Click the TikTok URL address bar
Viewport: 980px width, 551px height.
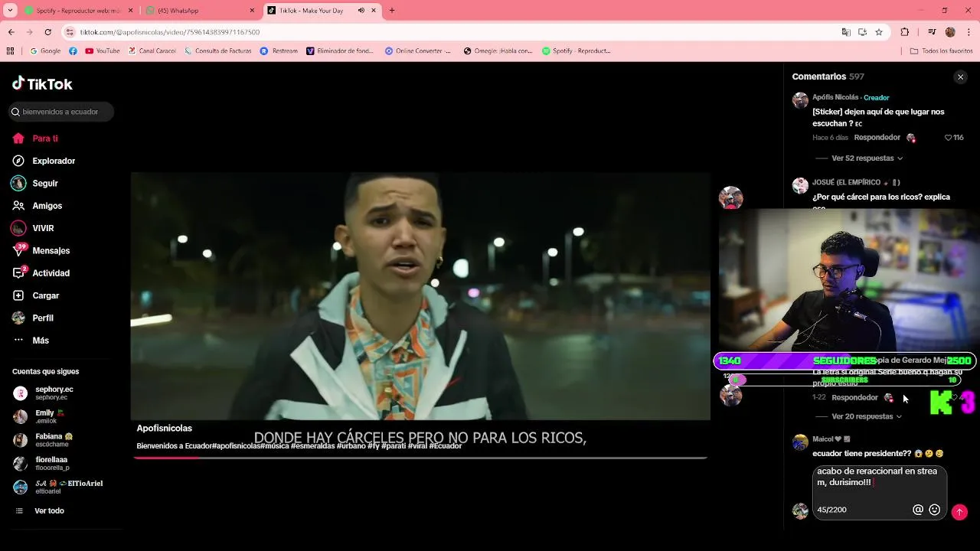tap(452, 32)
